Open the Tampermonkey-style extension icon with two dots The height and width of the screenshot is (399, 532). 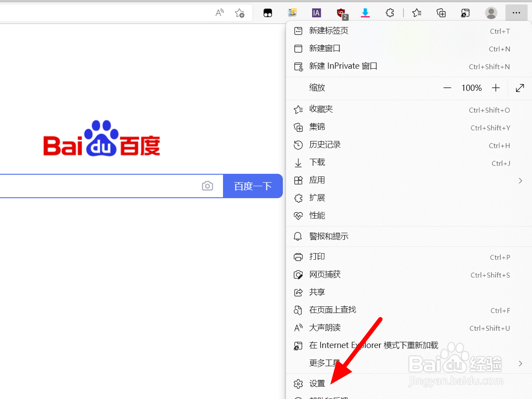coord(268,13)
